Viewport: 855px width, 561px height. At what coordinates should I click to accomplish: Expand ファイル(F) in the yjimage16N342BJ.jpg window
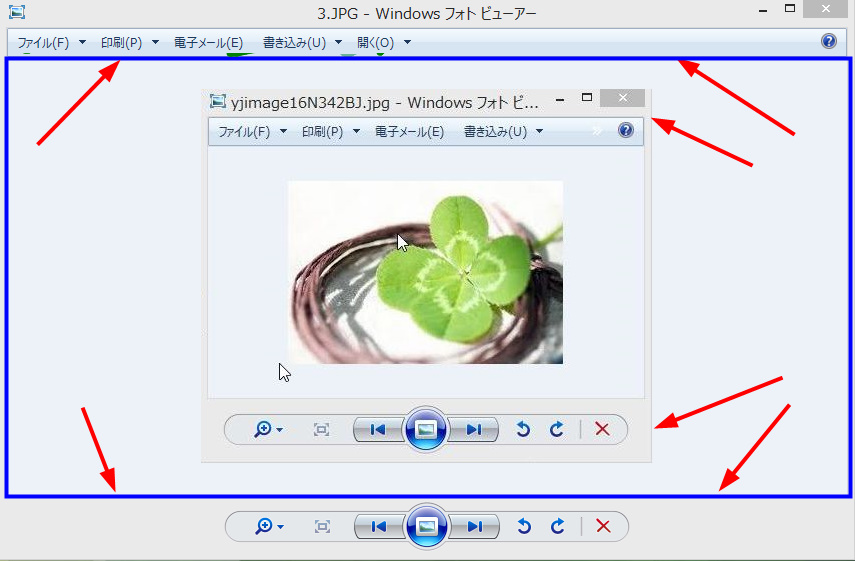pyautogui.click(x=252, y=131)
